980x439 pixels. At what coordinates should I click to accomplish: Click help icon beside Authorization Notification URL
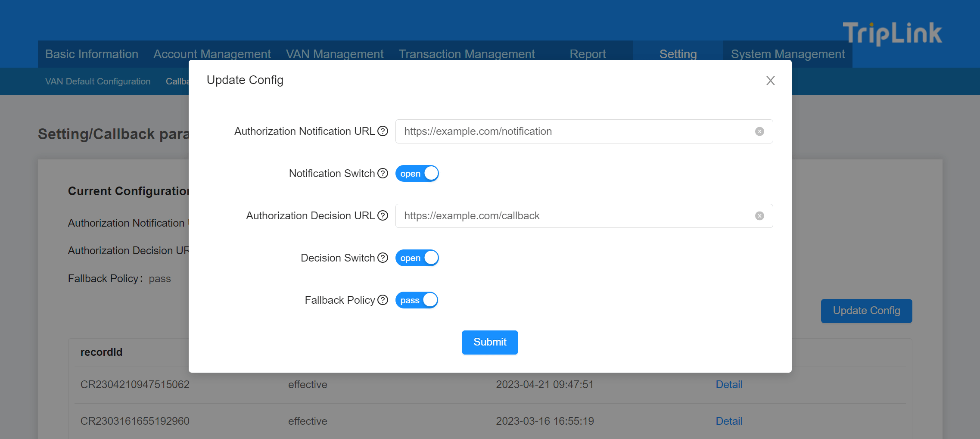pos(383,131)
